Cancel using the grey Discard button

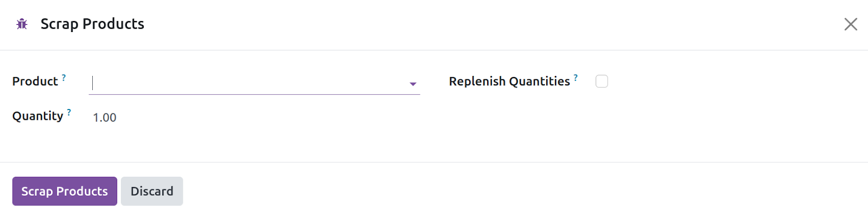coord(152,191)
